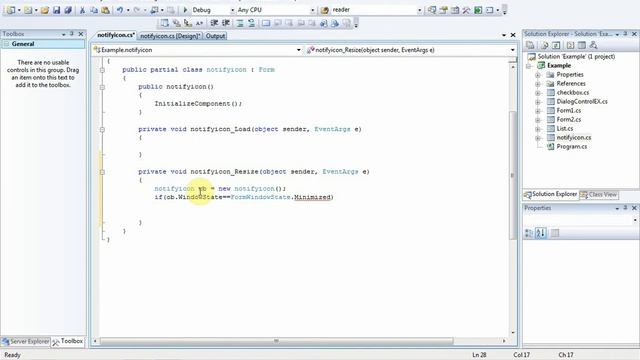Select the notifyicon.cs code tab
The image size is (640, 360).
click(x=116, y=36)
